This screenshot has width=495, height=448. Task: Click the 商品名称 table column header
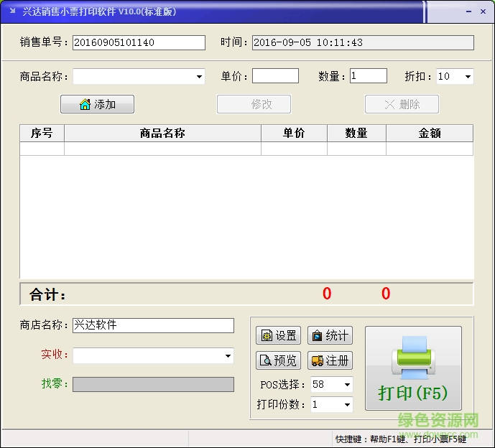point(162,133)
